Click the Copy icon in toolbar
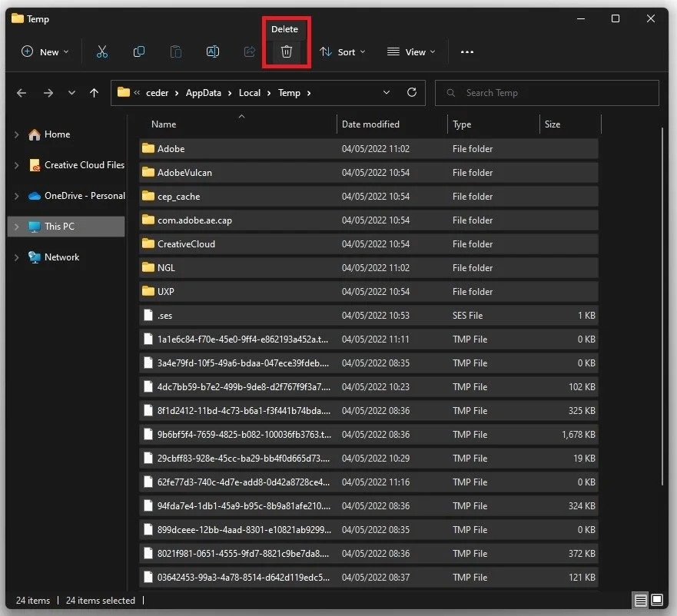 tap(138, 51)
